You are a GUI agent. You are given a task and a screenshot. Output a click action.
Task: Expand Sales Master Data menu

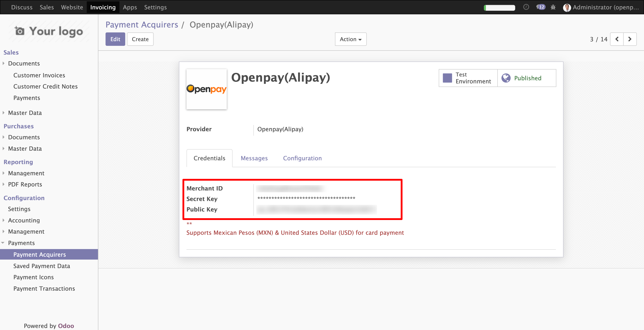[x=25, y=113]
